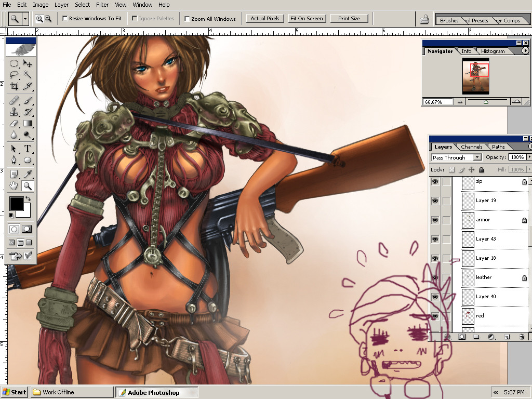
Task: Select the Hand tool
Action: (x=14, y=185)
